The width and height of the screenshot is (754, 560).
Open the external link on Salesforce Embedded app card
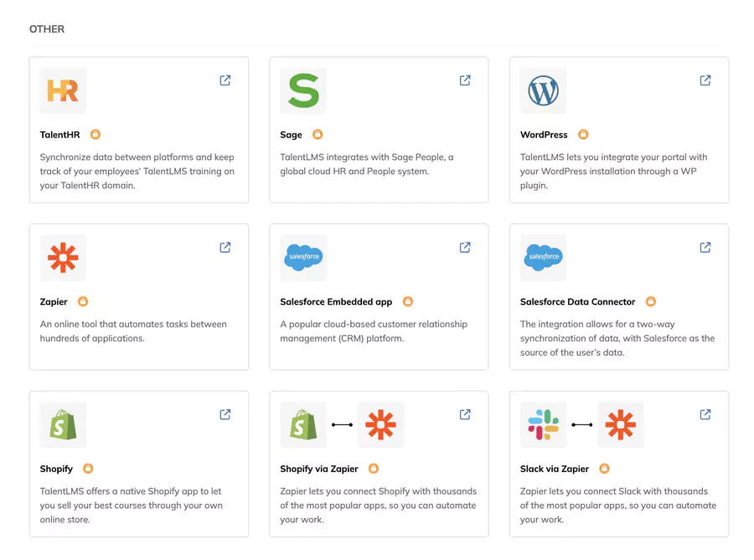click(464, 247)
